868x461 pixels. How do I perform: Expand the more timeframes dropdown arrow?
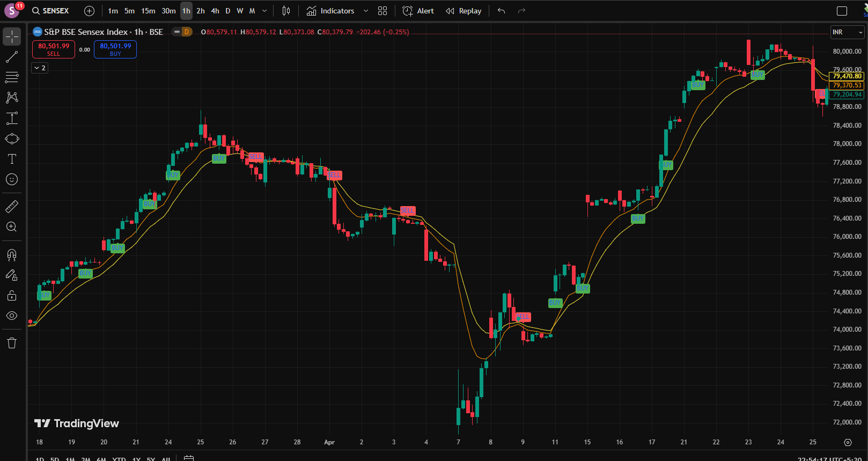[264, 11]
